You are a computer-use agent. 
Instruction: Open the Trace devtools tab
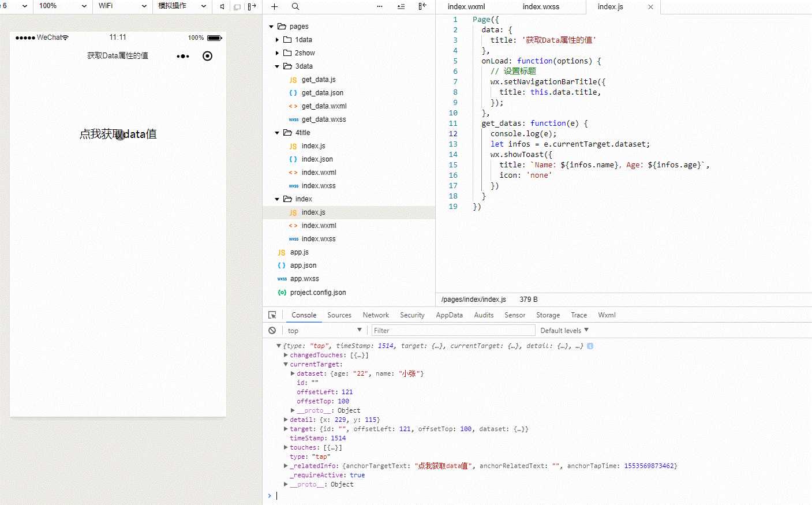pyautogui.click(x=579, y=315)
